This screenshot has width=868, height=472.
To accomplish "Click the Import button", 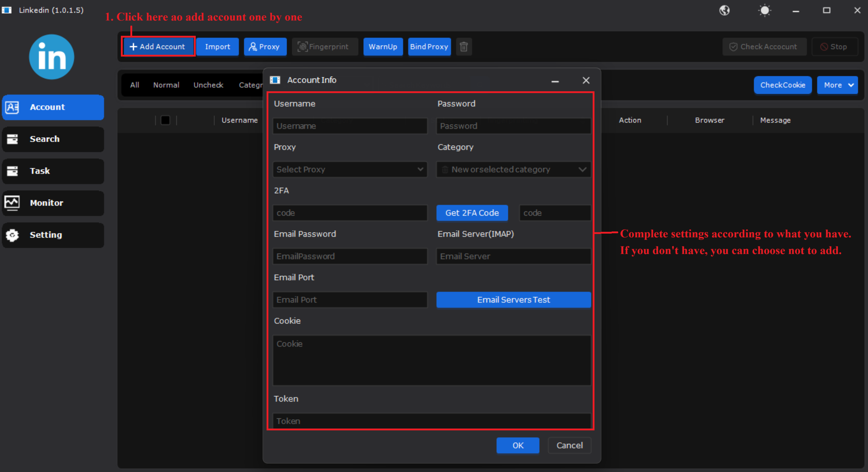I will coord(218,47).
